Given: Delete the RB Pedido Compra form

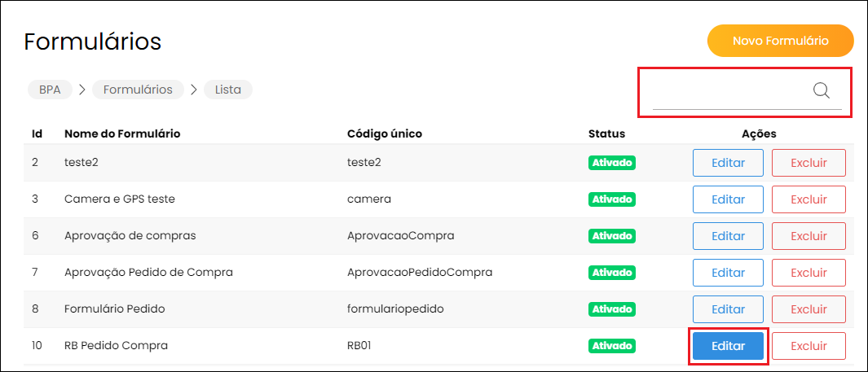Looking at the screenshot, I should tap(809, 346).
